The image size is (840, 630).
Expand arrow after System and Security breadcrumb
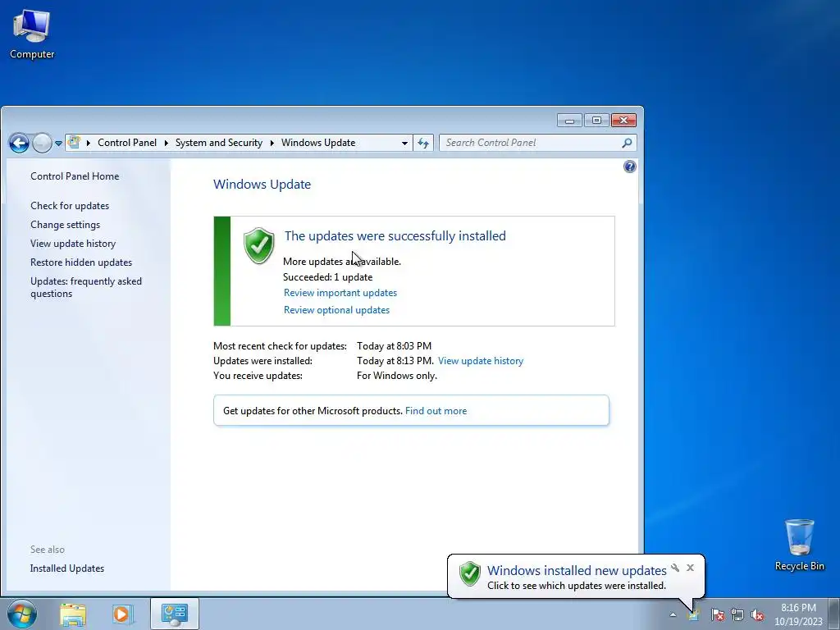click(x=272, y=143)
